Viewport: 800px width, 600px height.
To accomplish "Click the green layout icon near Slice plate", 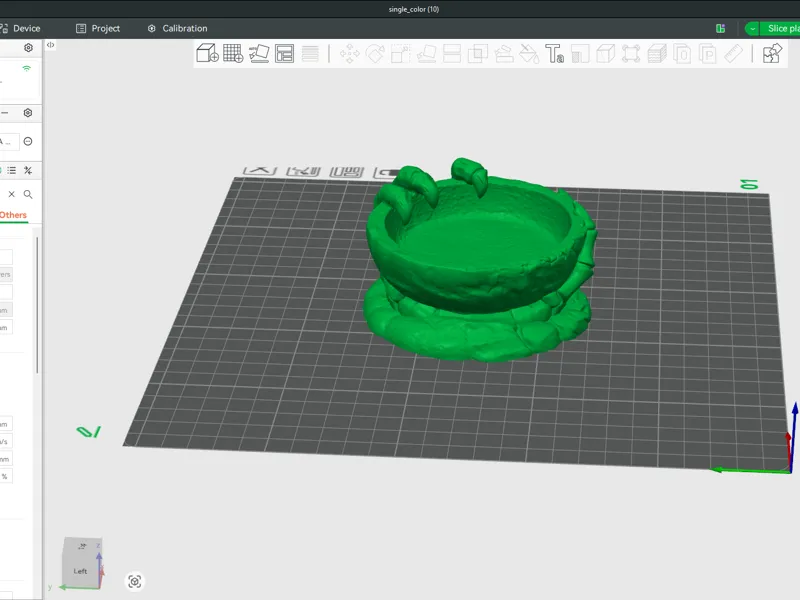I will click(x=720, y=29).
